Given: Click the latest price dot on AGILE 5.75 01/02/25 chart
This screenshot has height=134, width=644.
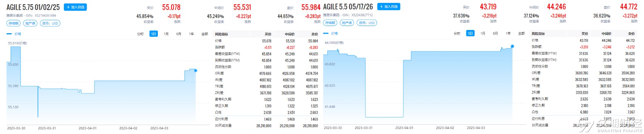Looking at the screenshot, I should pos(195,70).
